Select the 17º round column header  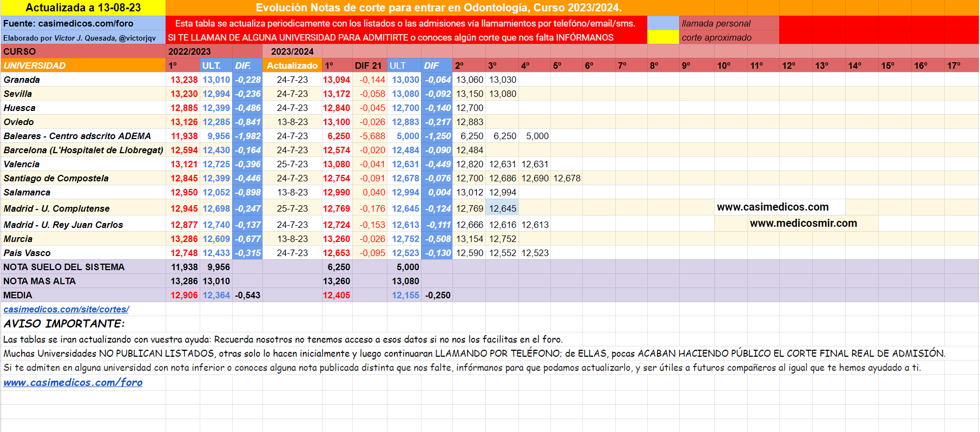pyautogui.click(x=961, y=66)
